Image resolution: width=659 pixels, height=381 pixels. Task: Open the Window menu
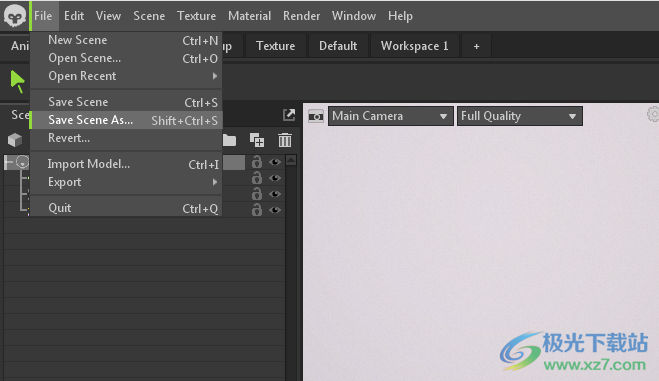pos(354,16)
